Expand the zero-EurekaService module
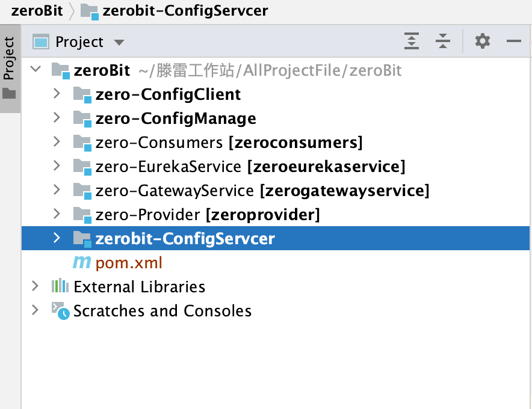The image size is (532, 409). tap(57, 165)
